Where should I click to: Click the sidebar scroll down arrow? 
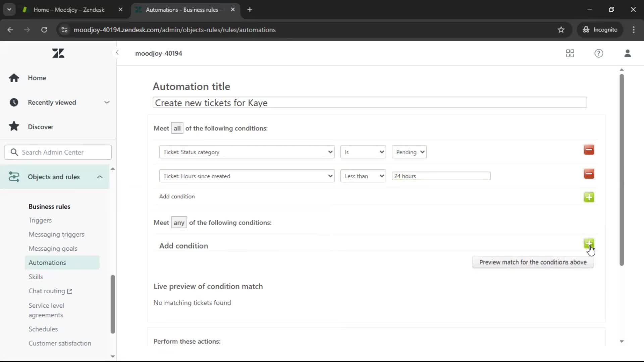coord(113,356)
